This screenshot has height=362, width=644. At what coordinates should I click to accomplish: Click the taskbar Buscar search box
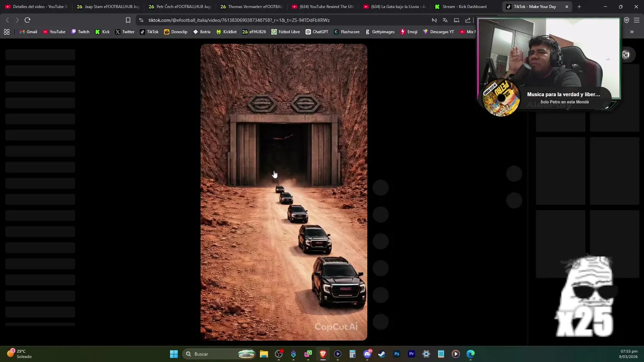click(219, 354)
